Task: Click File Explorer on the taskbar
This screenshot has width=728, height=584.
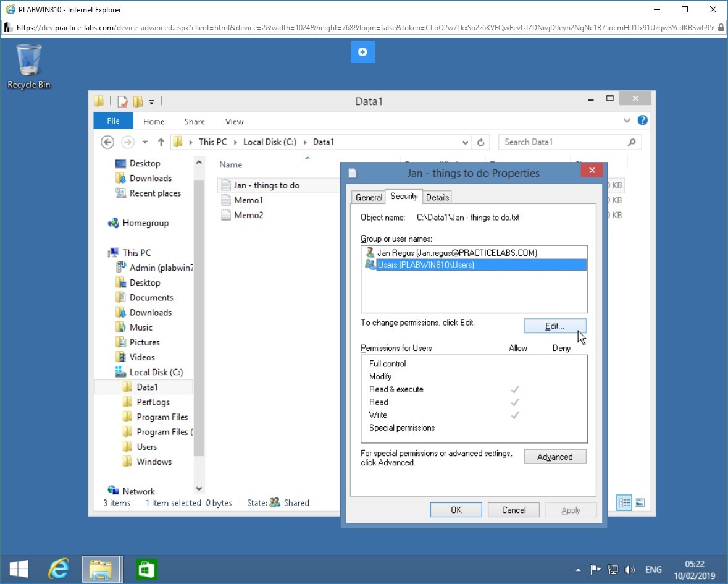Action: [x=102, y=569]
